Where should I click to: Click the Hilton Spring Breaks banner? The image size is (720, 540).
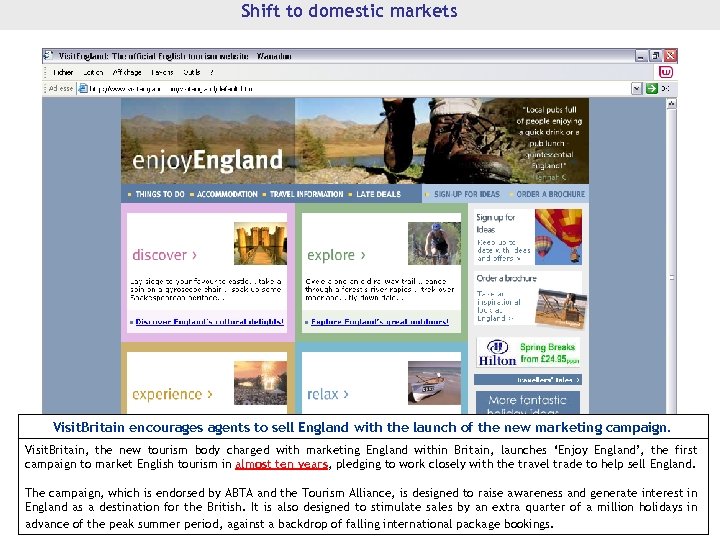tap(529, 353)
